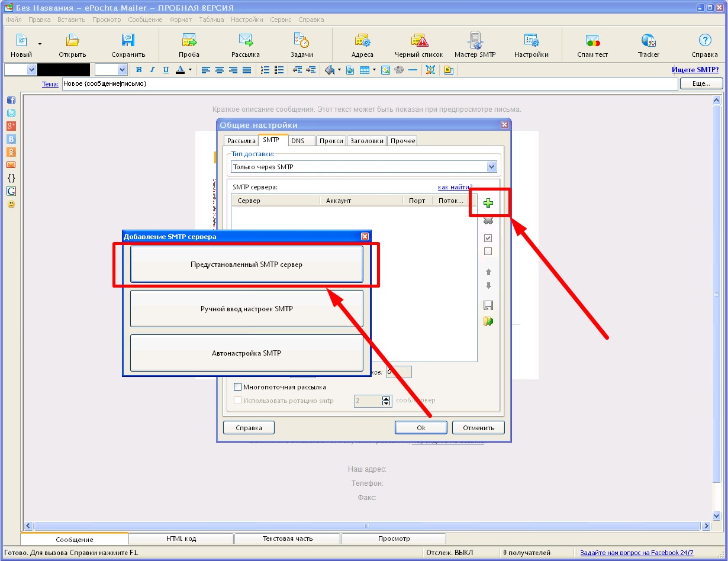Click the Google+ icon in left sidebar
This screenshot has width=728, height=561.
(11, 126)
